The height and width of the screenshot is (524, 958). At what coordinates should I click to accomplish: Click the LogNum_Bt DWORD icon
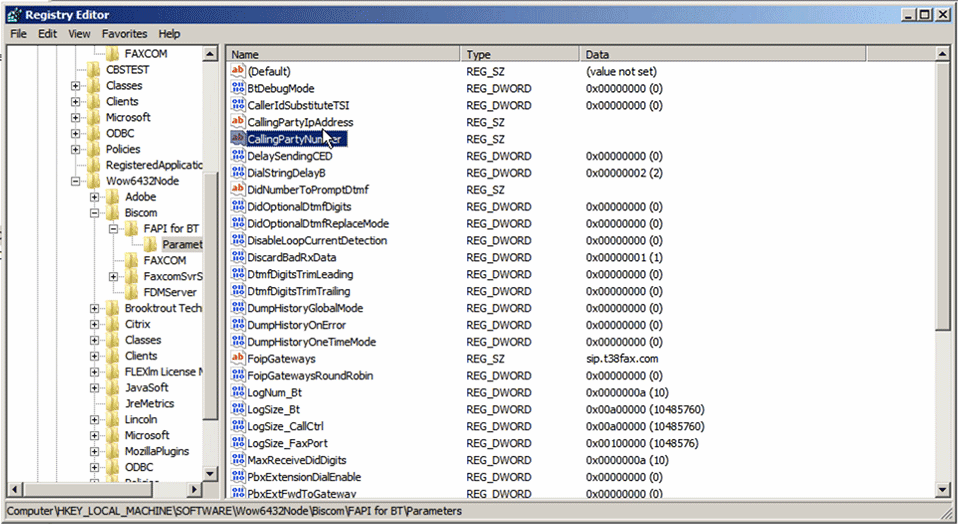[238, 392]
